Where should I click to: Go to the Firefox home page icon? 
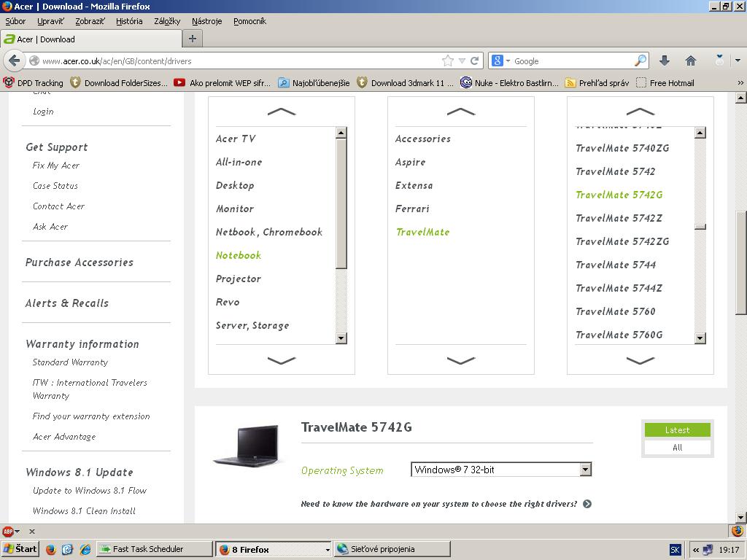tap(690, 61)
